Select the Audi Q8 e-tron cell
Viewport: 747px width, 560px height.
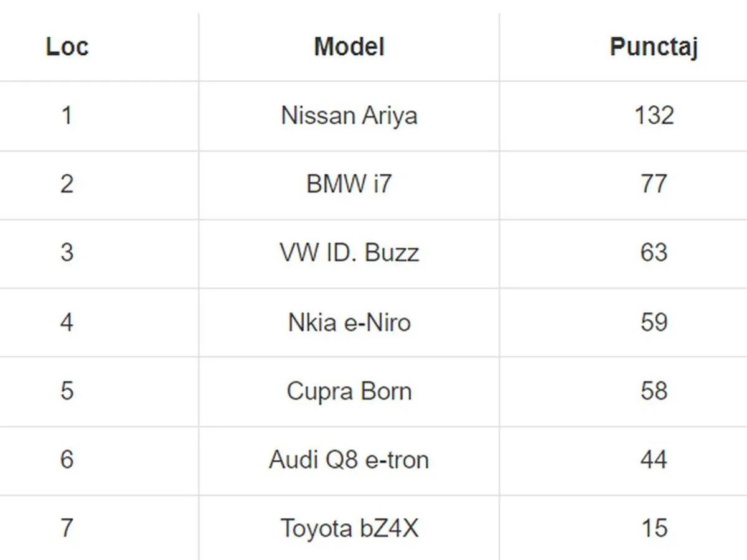[349, 460]
